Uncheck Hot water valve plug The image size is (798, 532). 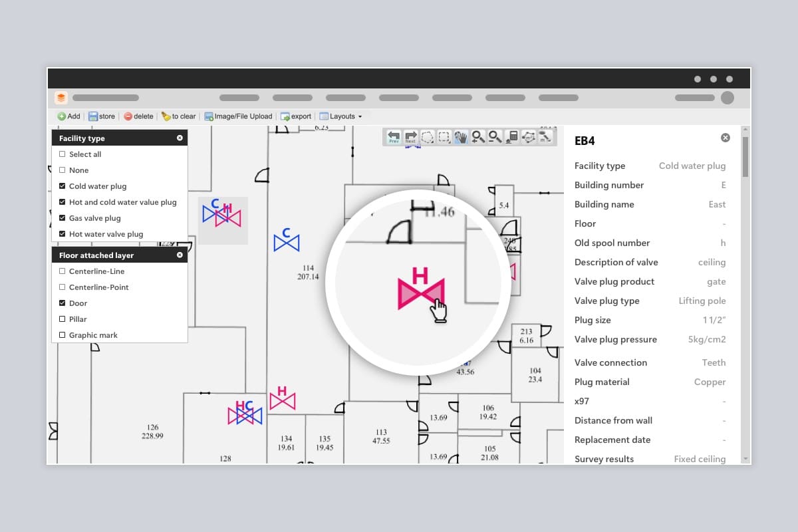pyautogui.click(x=63, y=234)
